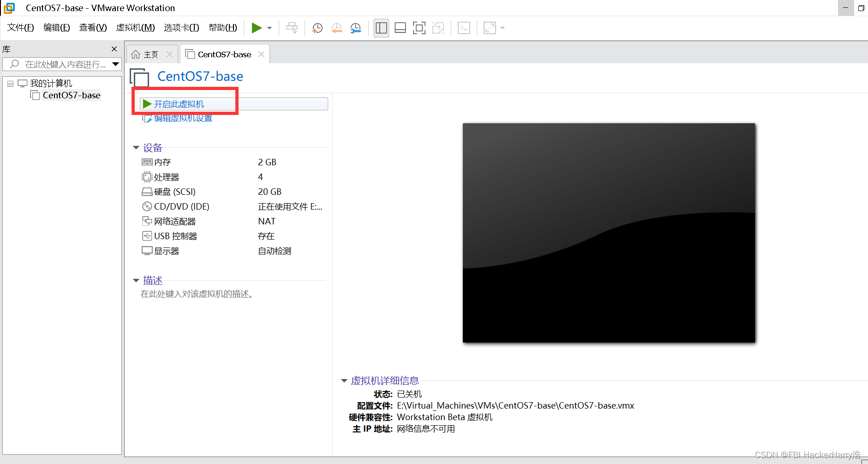Take a snapshot of this VM
This screenshot has height=464, width=868.
[x=317, y=28]
